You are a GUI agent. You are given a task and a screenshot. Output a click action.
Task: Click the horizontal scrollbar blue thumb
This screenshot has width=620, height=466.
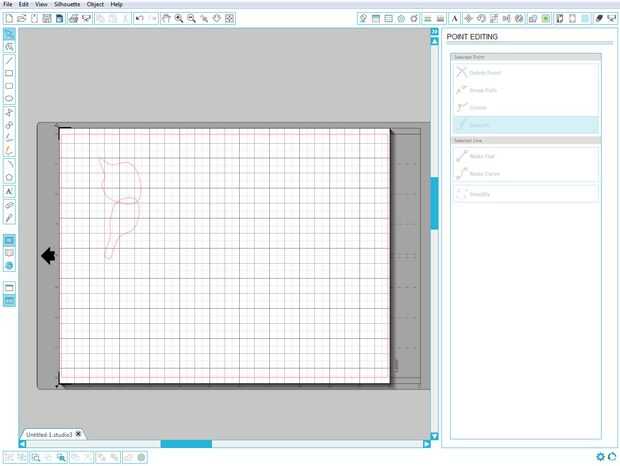tap(186, 444)
